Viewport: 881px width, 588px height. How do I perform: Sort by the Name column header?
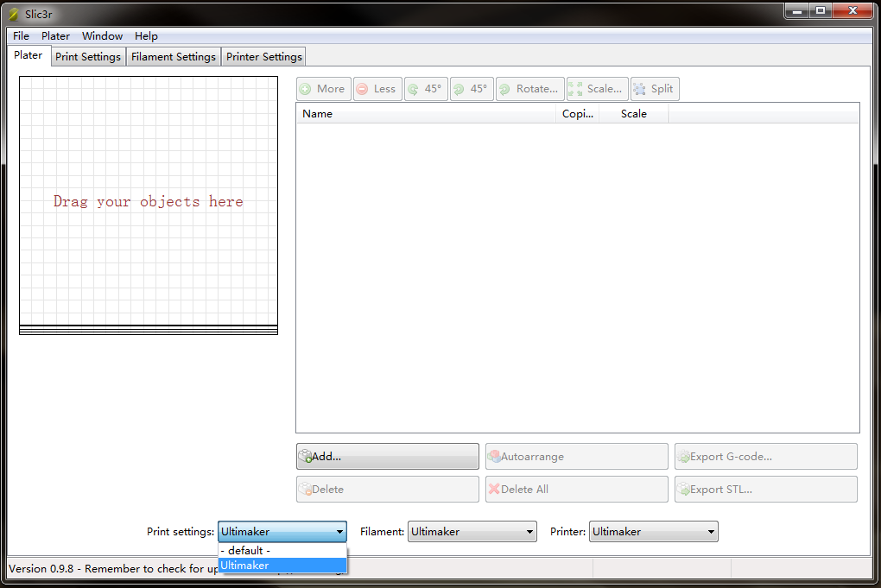tap(427, 113)
